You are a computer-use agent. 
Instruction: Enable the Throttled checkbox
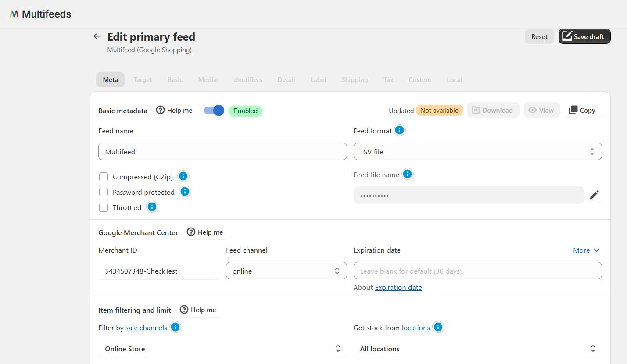[x=104, y=207]
